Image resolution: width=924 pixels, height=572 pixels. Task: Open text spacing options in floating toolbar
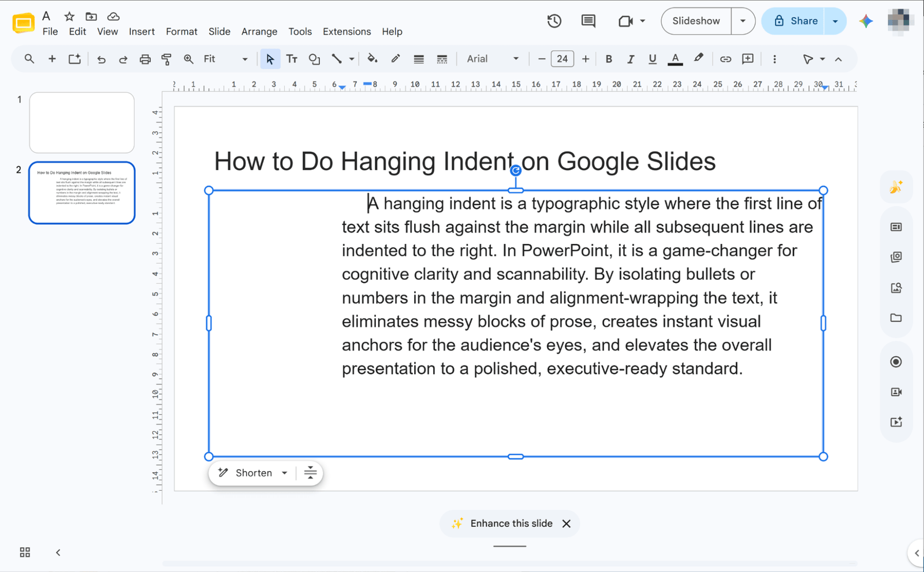click(x=310, y=473)
